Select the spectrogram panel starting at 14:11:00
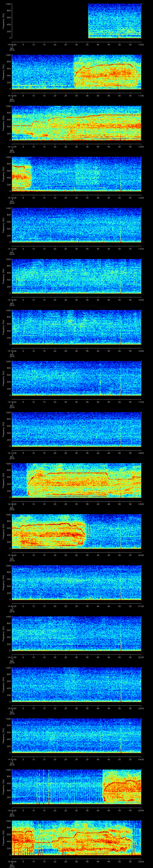Viewport: 153px width, 868px height. (x=77, y=123)
